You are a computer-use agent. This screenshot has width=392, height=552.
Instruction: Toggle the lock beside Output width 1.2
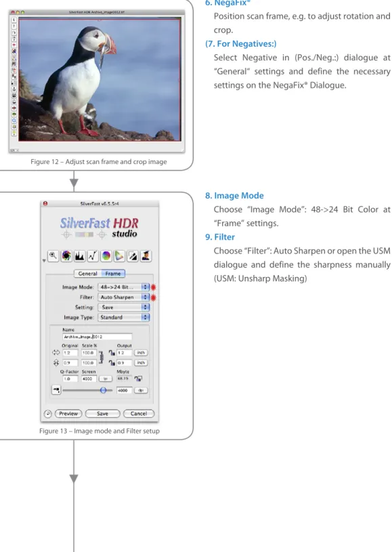point(112,353)
